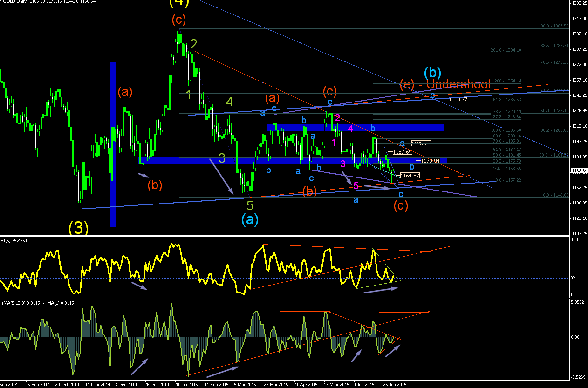The height and width of the screenshot is (388, 588).
Task: Click the 1164.57 price tag
Action: (410, 176)
